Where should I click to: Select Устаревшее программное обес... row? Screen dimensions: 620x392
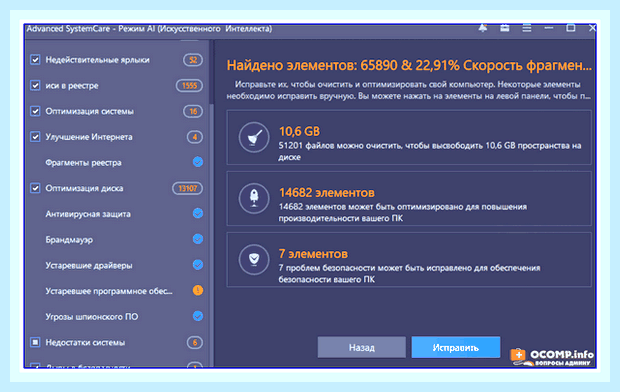tap(117, 291)
